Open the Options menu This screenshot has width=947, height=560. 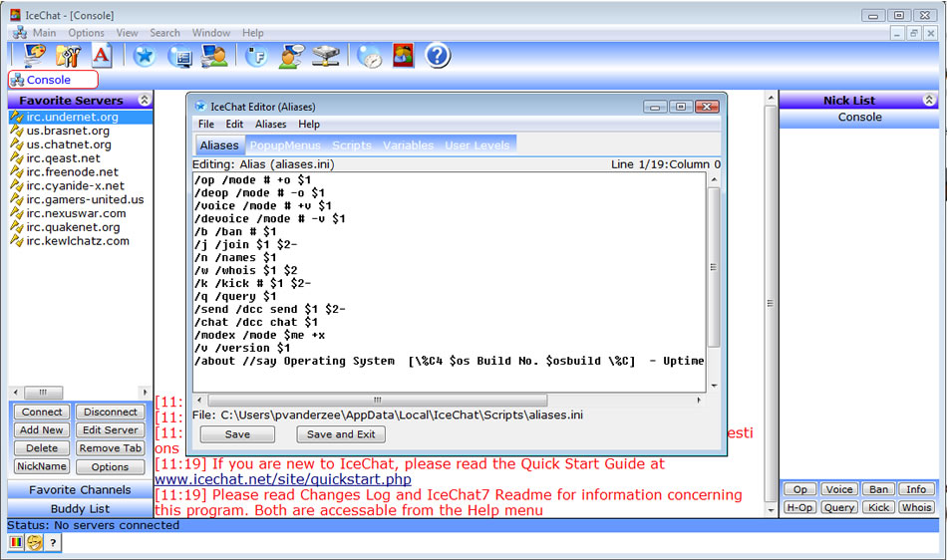pos(86,33)
